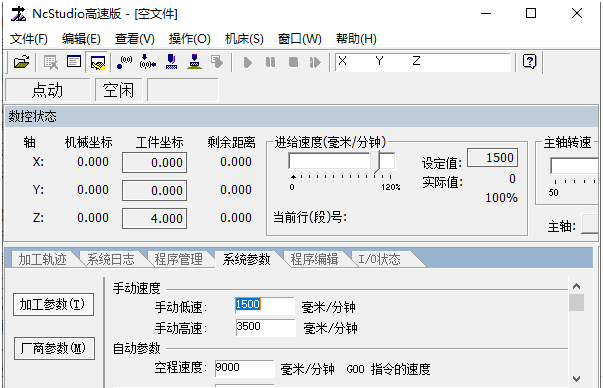
Task: Open the 帮助(H) menu
Action: [x=356, y=39]
